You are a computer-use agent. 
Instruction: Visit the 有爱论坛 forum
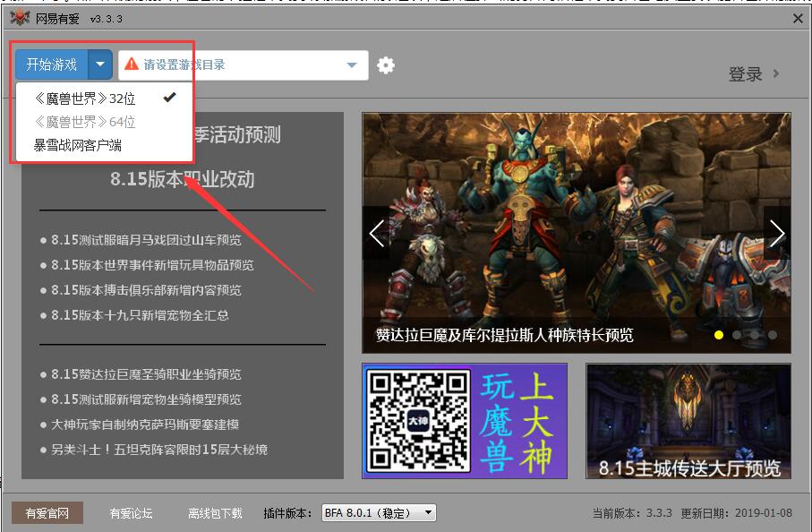130,512
